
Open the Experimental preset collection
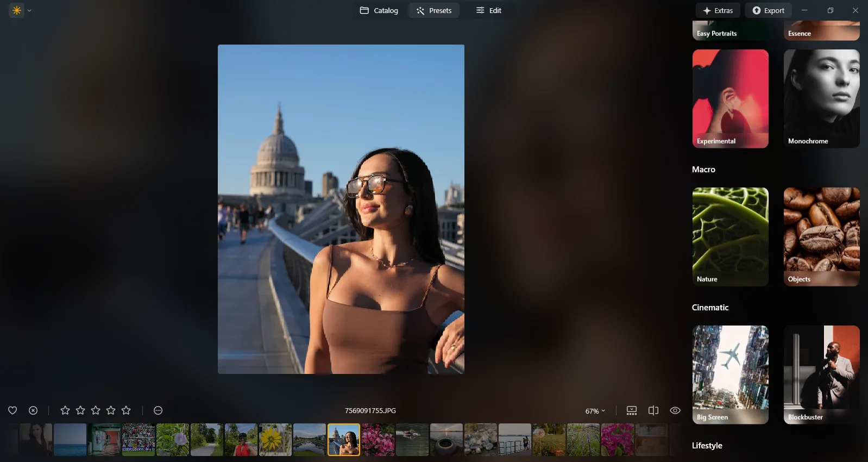tap(731, 99)
